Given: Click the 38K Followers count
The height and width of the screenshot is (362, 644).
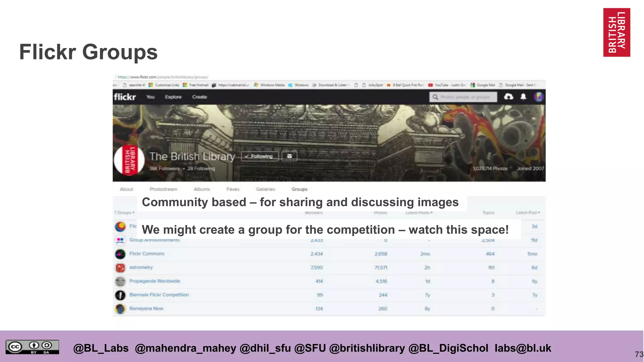Looking at the screenshot, I should 164,169.
